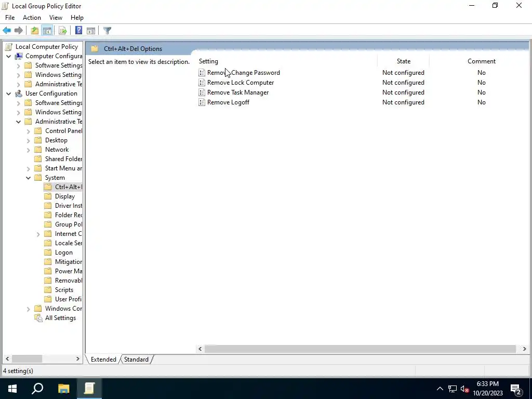The width and height of the screenshot is (532, 399).
Task: Click the taskbar clock showing 6:33 PM
Action: (487, 389)
